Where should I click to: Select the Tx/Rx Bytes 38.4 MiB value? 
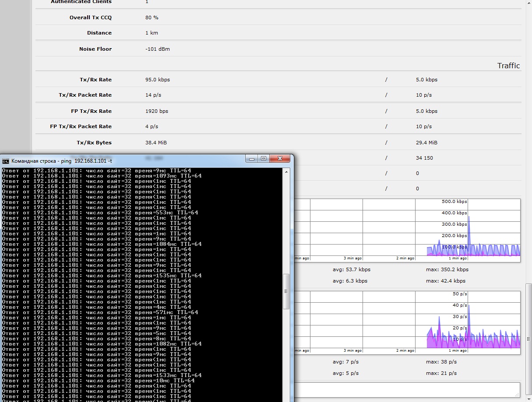click(156, 143)
